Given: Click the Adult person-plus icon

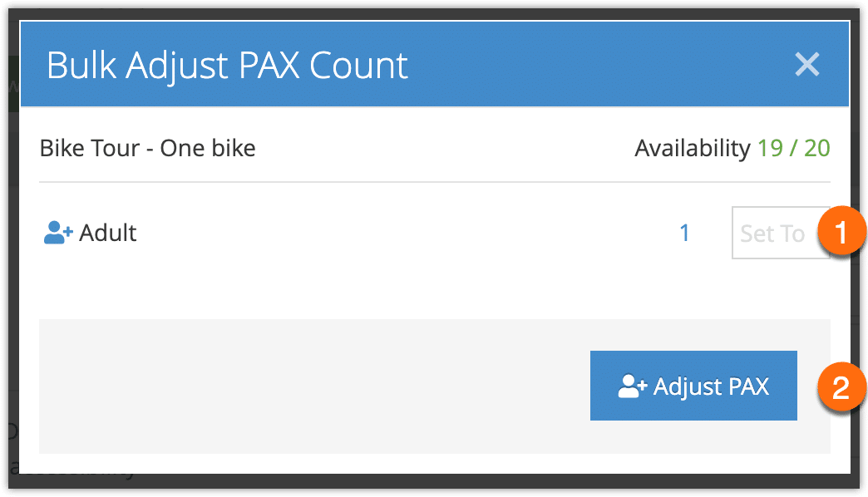Looking at the screenshot, I should pos(58,233).
